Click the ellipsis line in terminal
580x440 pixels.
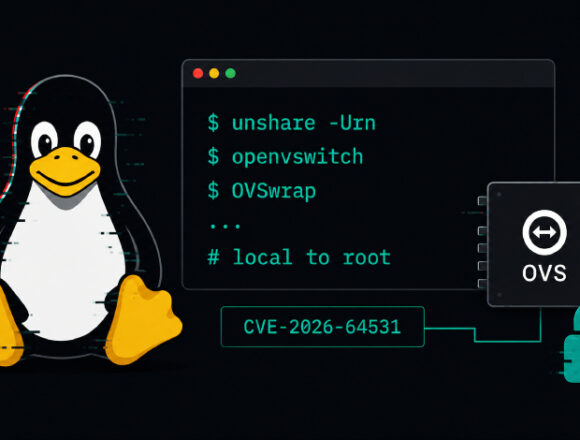coord(225,226)
